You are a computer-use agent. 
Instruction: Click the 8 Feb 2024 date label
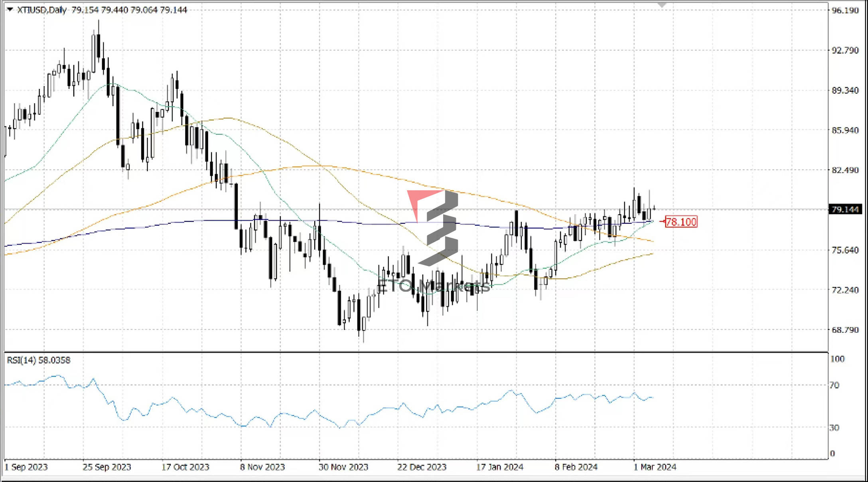(576, 467)
